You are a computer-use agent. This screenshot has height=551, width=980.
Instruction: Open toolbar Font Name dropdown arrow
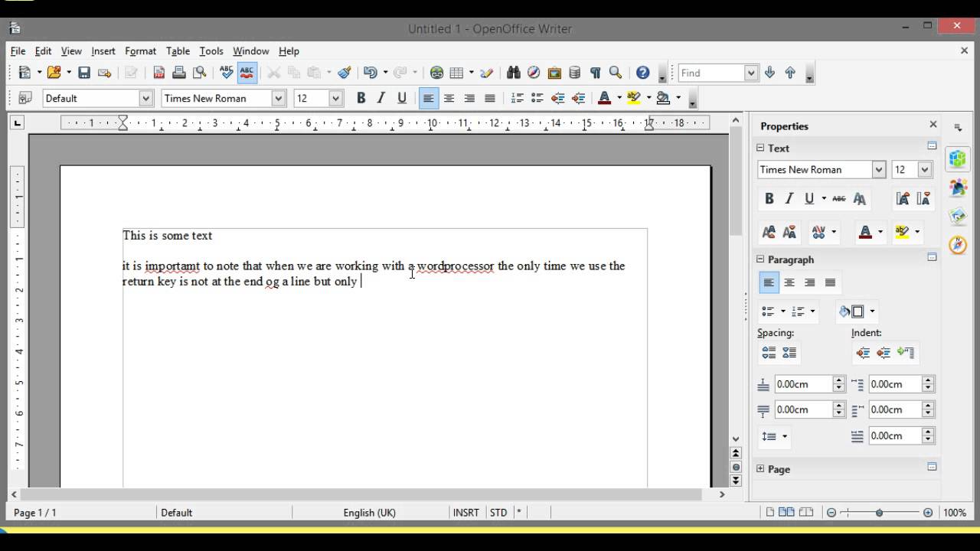click(279, 98)
